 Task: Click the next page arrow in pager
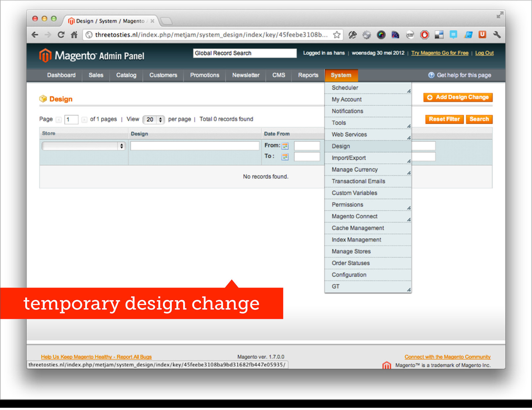pyautogui.click(x=84, y=120)
